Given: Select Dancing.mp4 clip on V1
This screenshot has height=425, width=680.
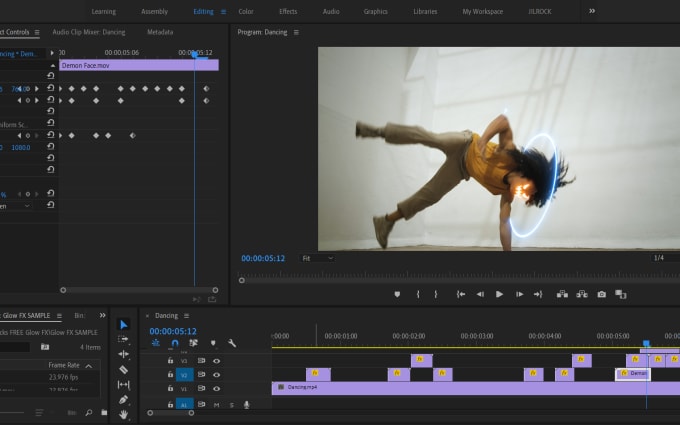Looking at the screenshot, I should (476, 388).
